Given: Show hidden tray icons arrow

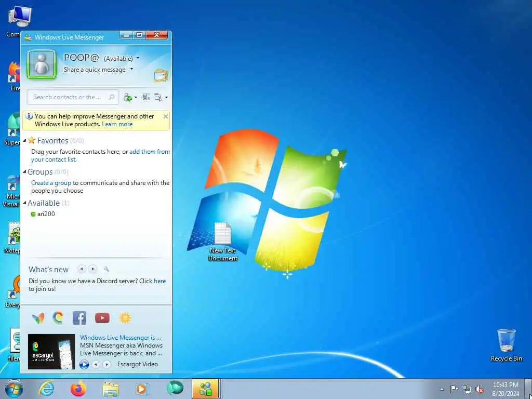Looking at the screenshot, I should click(x=442, y=390).
